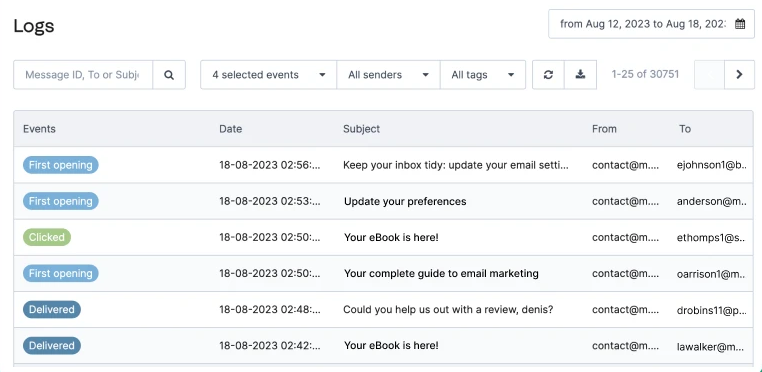
Task: Click date 18-08-2023 02:53 cell
Action: pos(270,201)
